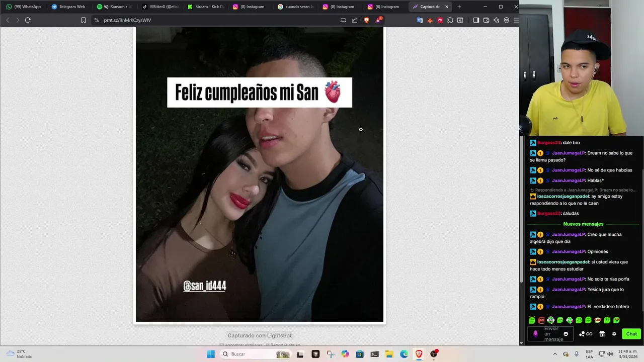Open the Windows Start menu
Viewport: 644px width, 362px height.
pyautogui.click(x=211, y=354)
